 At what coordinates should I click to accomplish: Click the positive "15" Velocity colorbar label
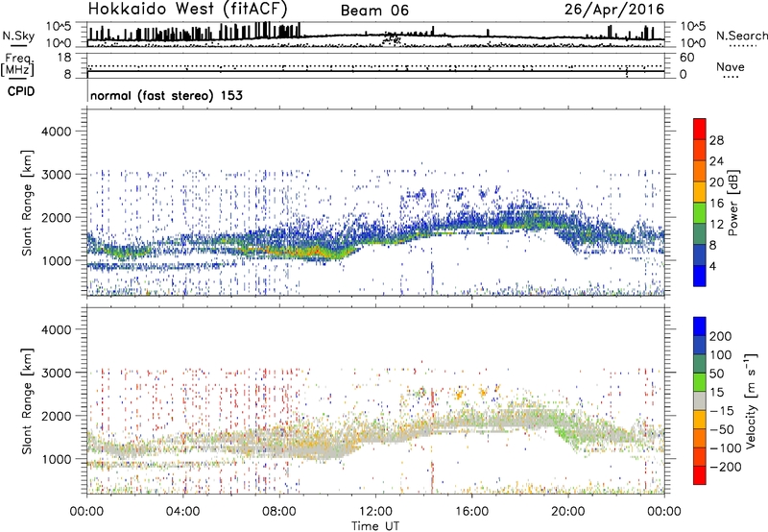click(x=716, y=393)
